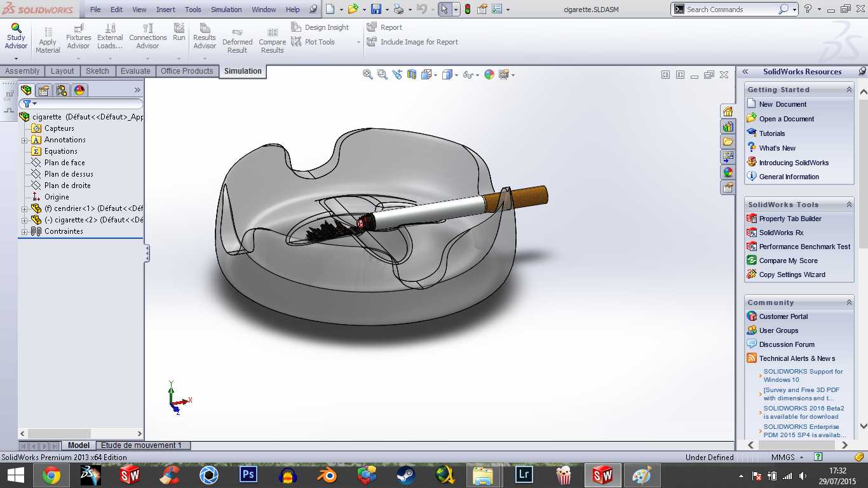Open the Simulation menu
Screen dimensions: 868x488
coord(226,10)
